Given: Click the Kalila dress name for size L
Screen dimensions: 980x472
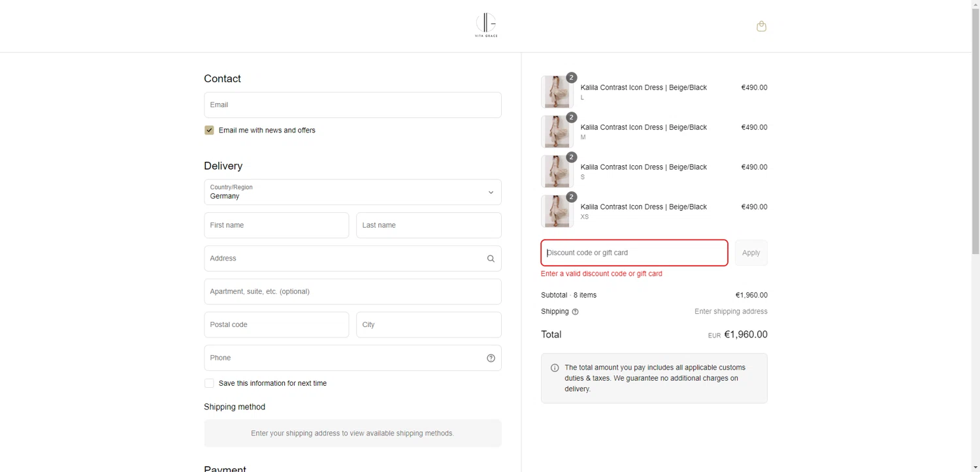Looking at the screenshot, I should (x=644, y=87).
